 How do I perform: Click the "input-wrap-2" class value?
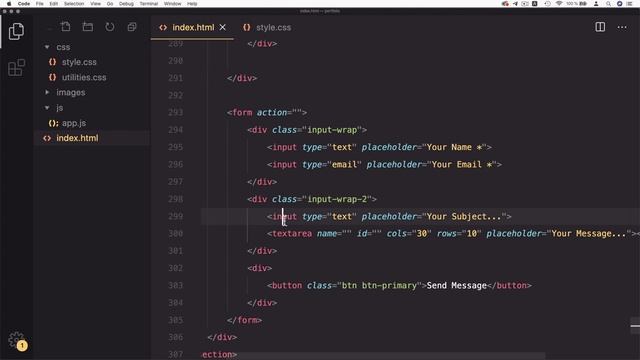point(337,199)
